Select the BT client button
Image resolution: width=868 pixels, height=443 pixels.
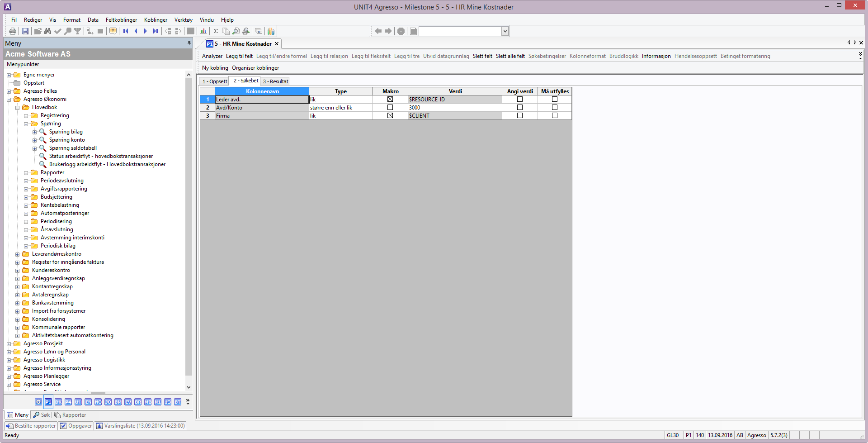click(178, 402)
